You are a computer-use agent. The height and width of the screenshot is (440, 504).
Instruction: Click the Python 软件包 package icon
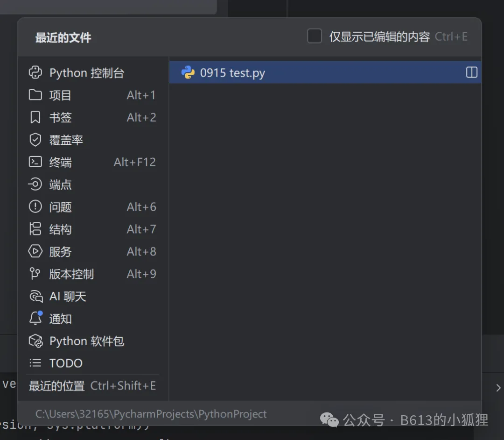pos(35,341)
